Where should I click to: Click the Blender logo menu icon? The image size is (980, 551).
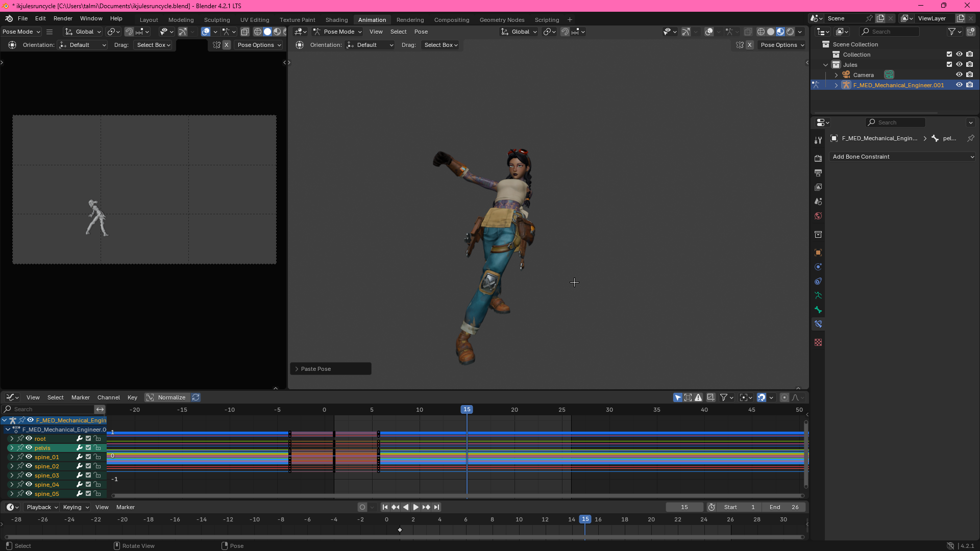coord(9,18)
